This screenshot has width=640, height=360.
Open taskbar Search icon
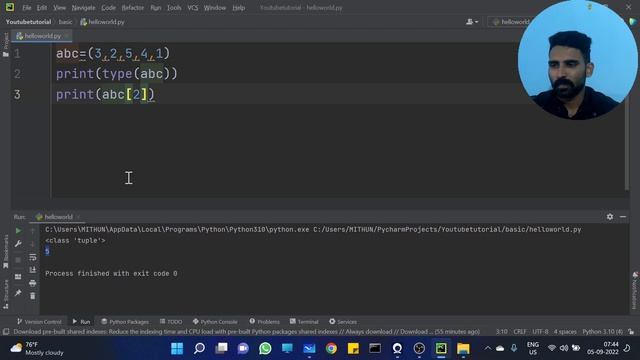199,349
